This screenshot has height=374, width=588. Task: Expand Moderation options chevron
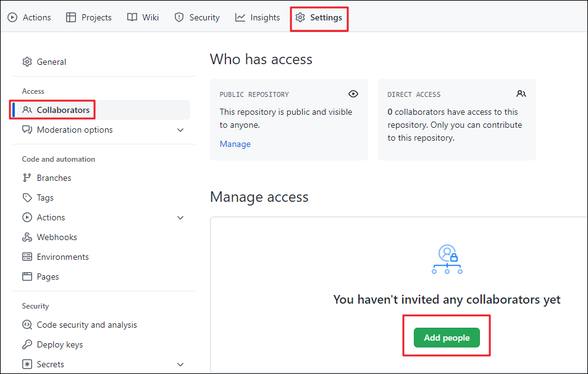(180, 130)
